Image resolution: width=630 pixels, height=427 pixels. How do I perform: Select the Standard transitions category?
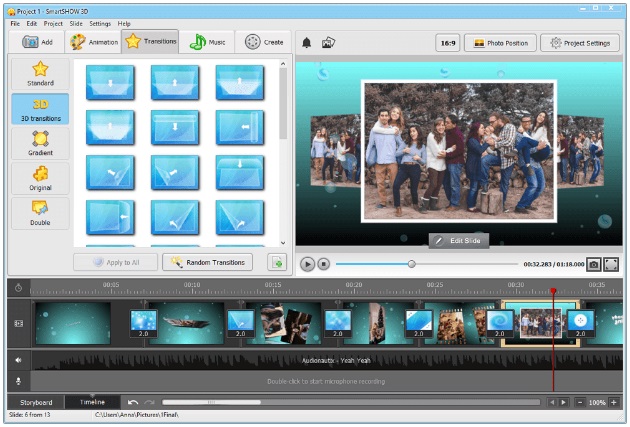pos(40,74)
